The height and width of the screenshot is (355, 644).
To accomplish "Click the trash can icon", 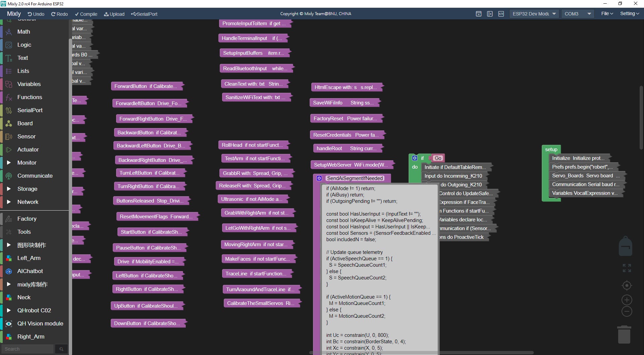I will 624,335.
